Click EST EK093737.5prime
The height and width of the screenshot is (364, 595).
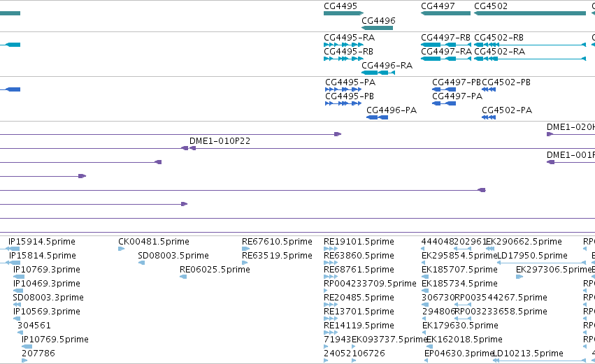(x=389, y=340)
